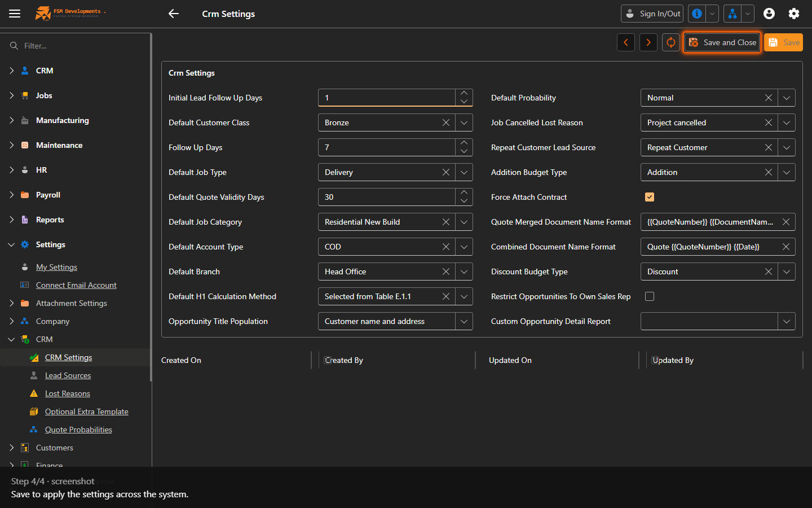Open Lead Sources in sidebar

(x=68, y=375)
